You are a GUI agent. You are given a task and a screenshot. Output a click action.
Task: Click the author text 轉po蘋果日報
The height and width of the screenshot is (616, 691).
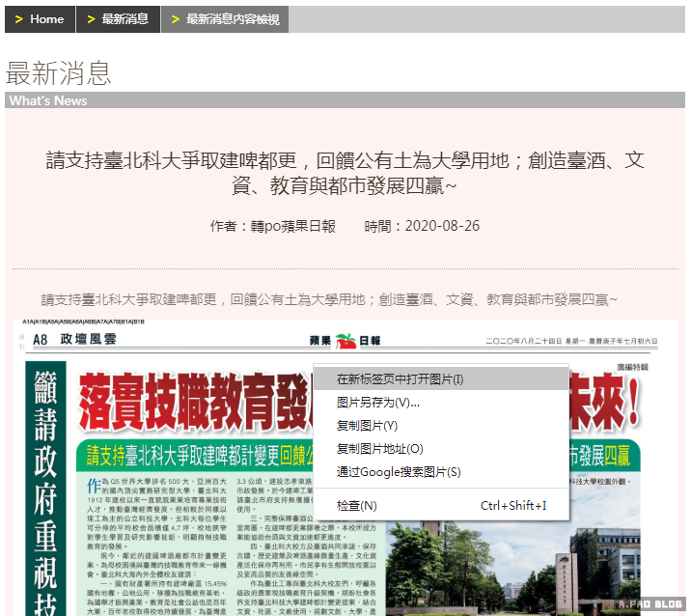click(x=273, y=226)
